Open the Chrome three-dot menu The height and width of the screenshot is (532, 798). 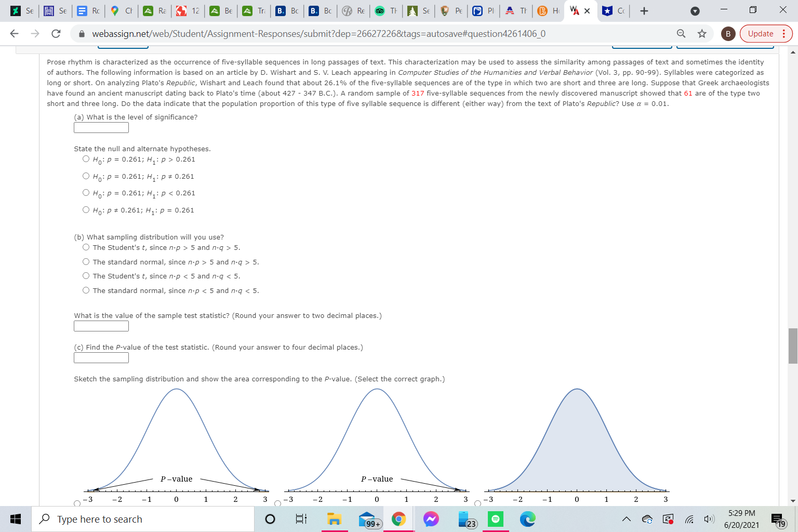[x=783, y=34]
